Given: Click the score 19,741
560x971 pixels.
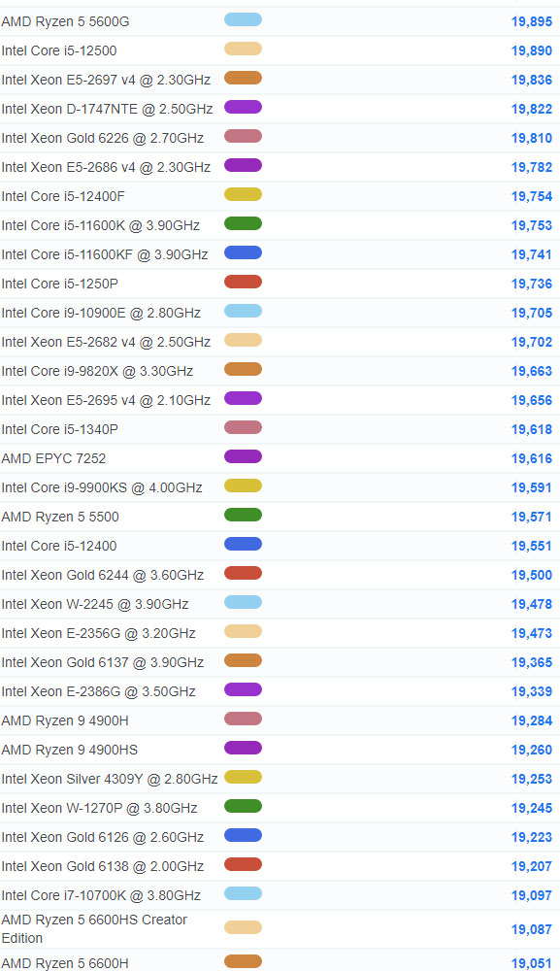Looking at the screenshot, I should pos(532,254).
